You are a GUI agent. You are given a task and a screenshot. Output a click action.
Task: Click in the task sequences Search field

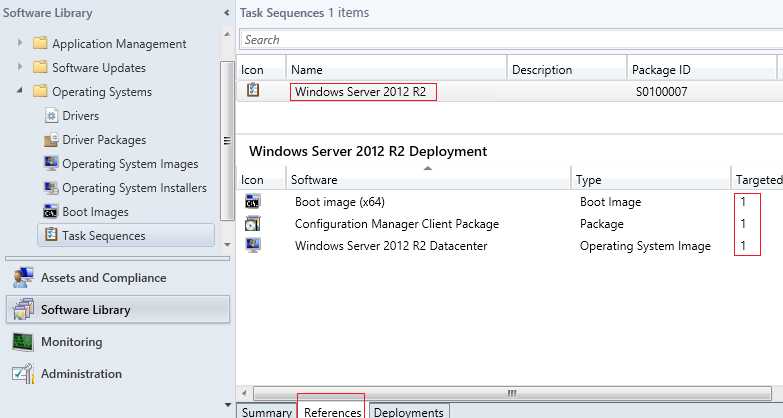(x=510, y=39)
